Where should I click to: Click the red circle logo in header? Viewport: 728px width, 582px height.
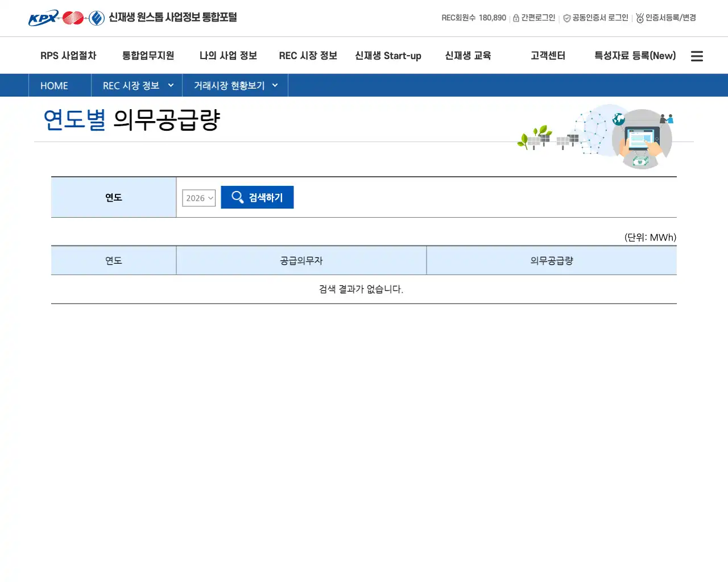73,18
